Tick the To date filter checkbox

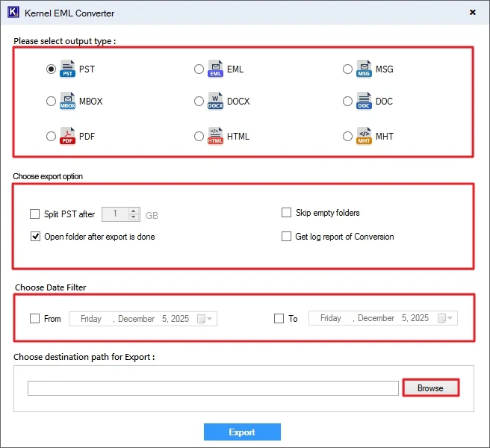tap(279, 319)
